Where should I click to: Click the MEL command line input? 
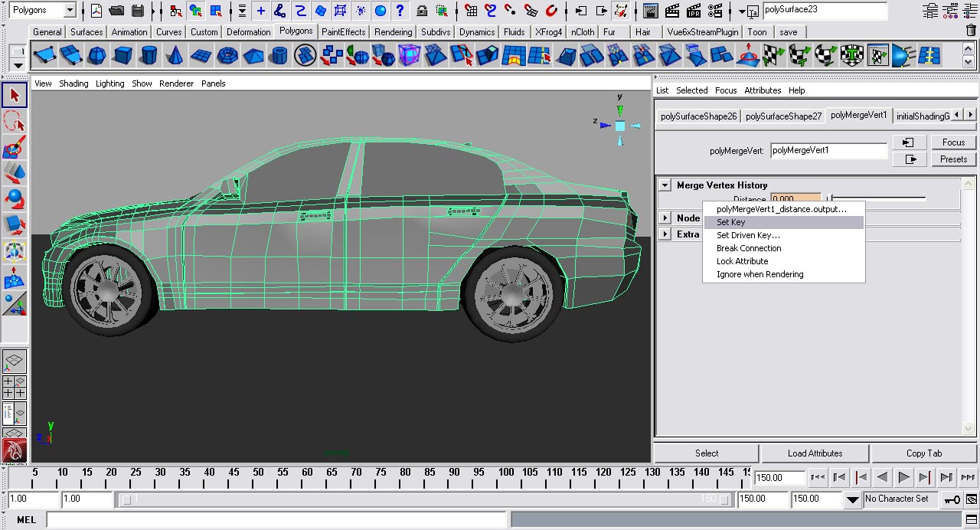pyautogui.click(x=276, y=520)
